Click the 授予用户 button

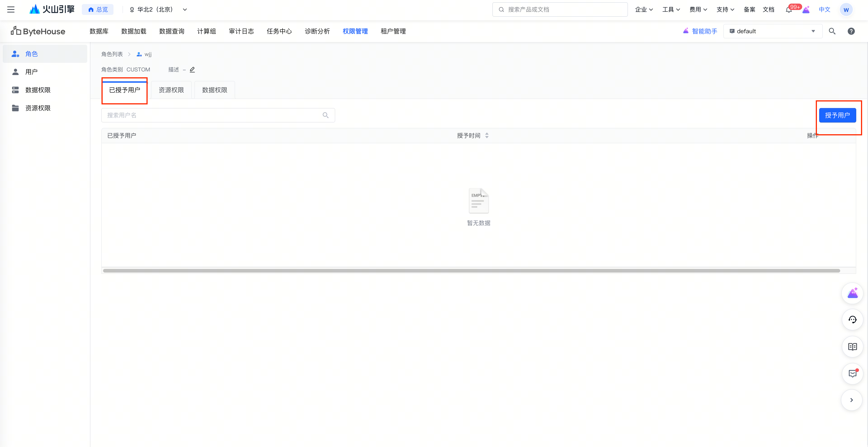(x=837, y=115)
